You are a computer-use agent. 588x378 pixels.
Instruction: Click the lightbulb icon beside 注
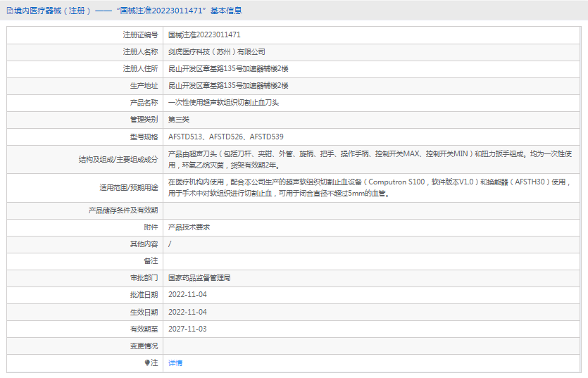(x=147, y=363)
